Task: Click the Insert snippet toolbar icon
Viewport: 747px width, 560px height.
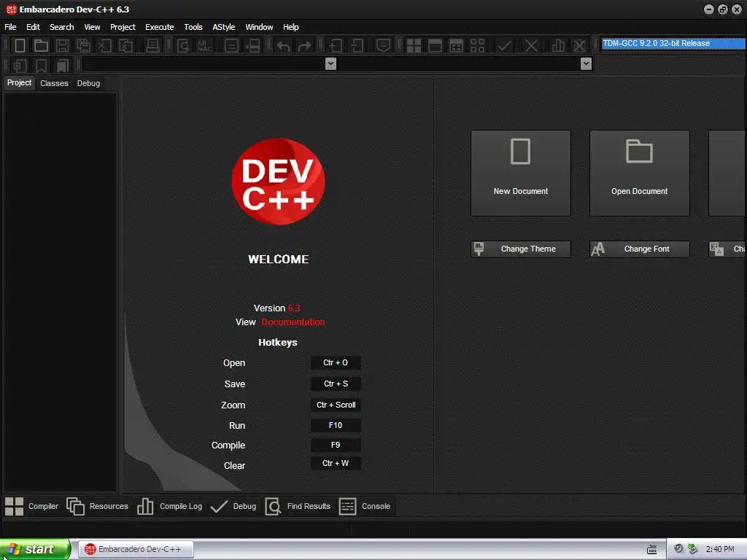Action: click(20, 65)
